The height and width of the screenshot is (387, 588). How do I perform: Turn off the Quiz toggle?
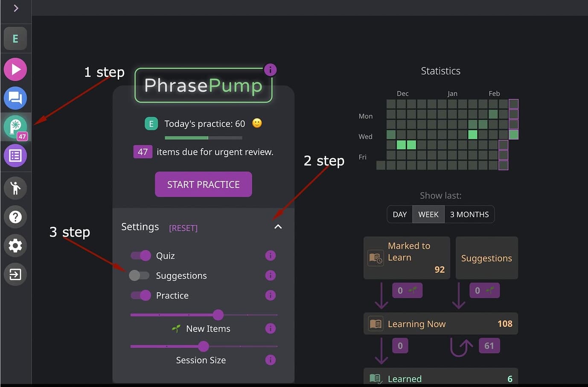pos(141,255)
